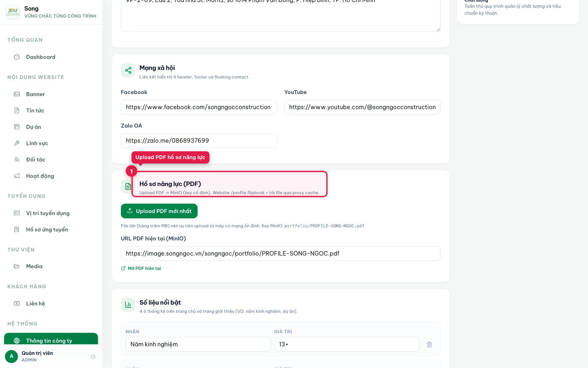Viewport: 588px width, 368px height.
Task: Open Media library
Action: (51, 266)
